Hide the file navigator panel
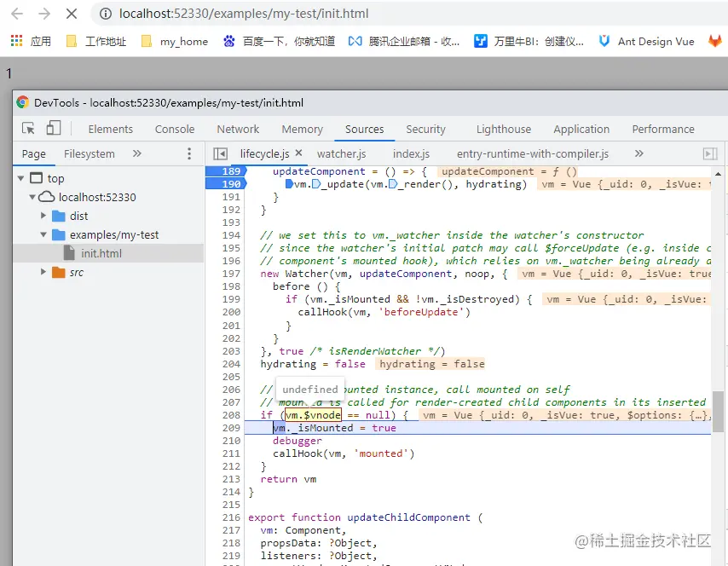Viewport: 728px width, 566px height. coord(220,153)
